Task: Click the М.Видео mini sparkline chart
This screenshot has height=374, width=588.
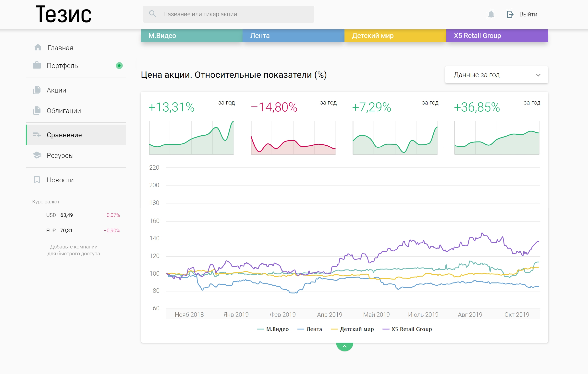Action: coord(191,138)
